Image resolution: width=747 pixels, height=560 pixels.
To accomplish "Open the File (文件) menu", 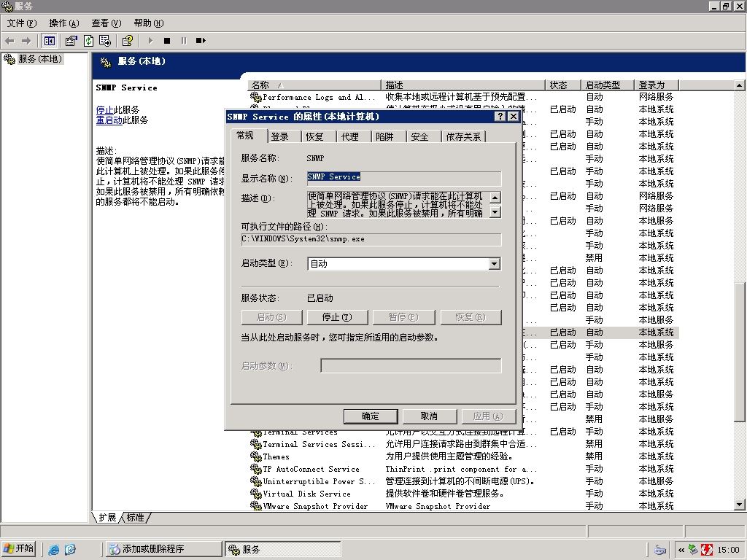I will 21,23.
